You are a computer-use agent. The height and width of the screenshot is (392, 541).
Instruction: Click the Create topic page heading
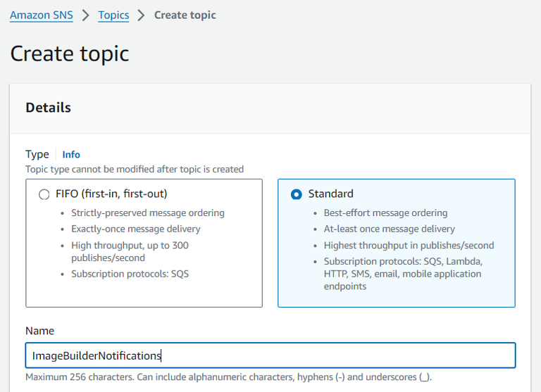[70, 53]
